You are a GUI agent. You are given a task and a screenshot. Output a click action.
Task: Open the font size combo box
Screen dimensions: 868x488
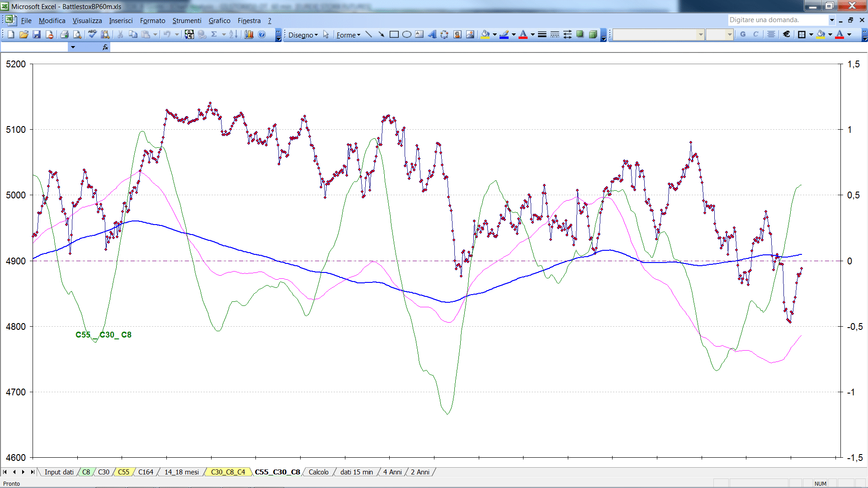point(719,34)
